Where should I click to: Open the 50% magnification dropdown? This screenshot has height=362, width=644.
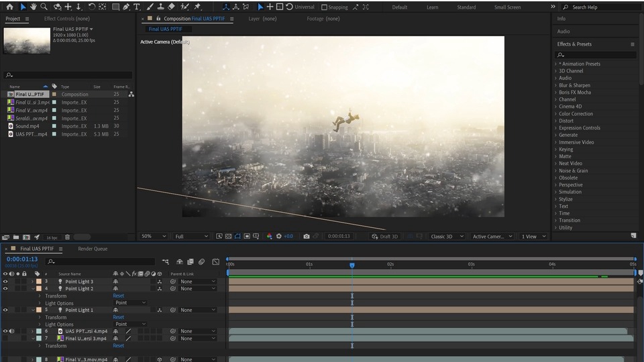tap(153, 236)
